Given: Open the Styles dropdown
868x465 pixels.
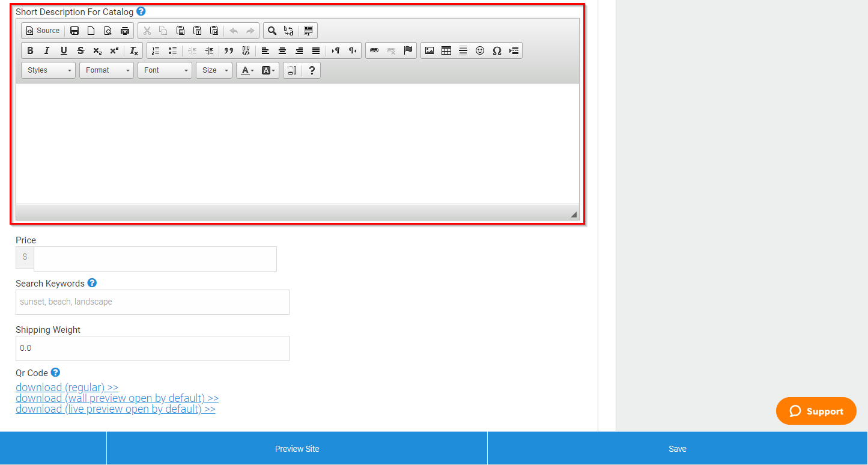Looking at the screenshot, I should click(x=49, y=70).
